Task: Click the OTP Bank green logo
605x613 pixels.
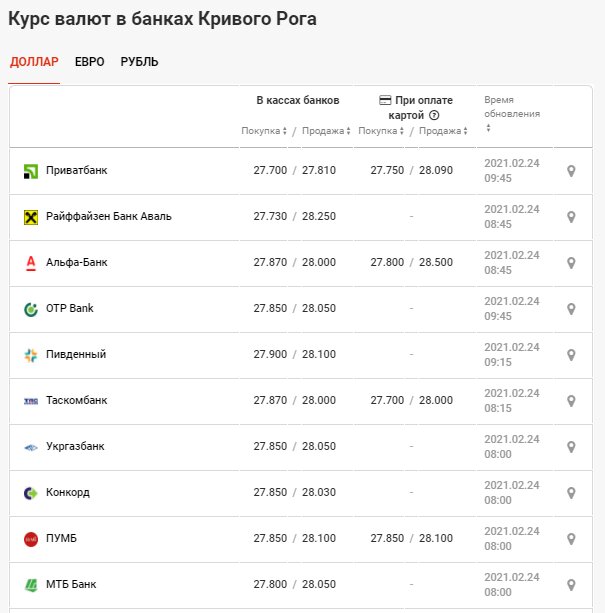Action: tap(31, 309)
